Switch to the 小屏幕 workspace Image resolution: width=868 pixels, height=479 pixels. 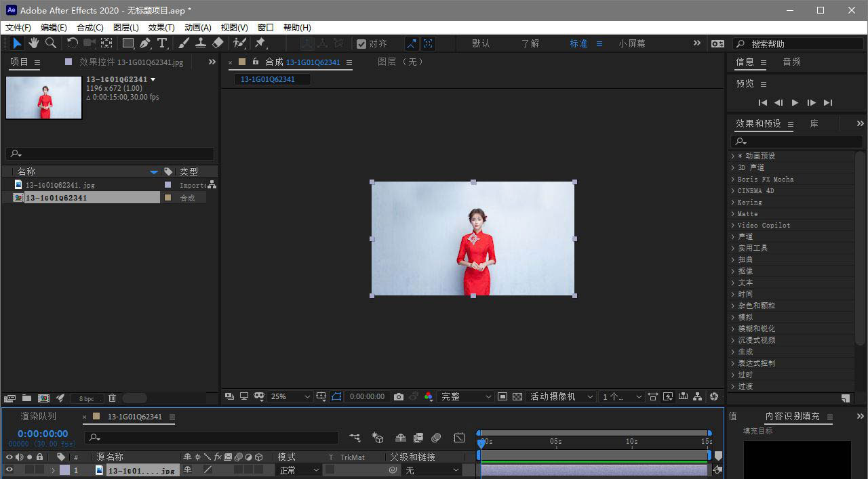632,43
